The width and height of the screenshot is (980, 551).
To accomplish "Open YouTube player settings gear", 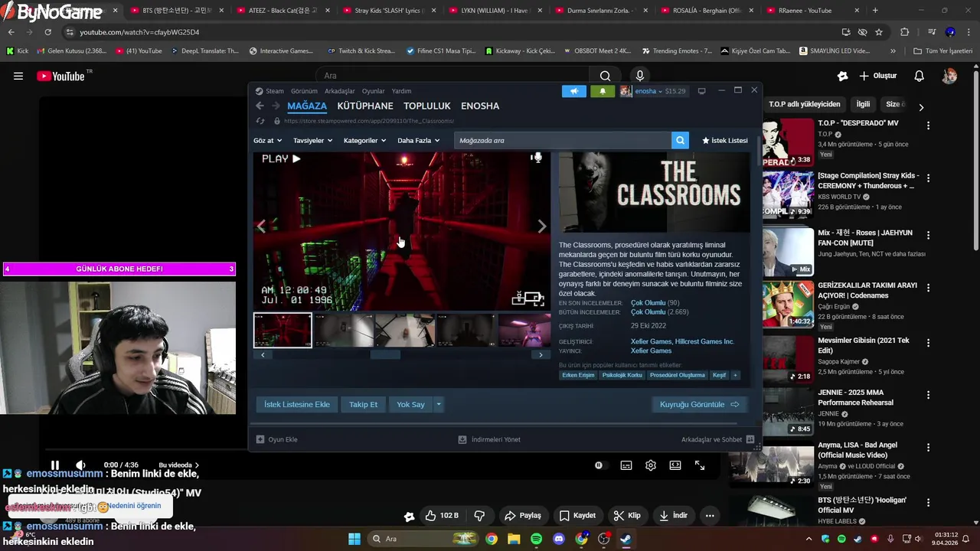I will [651, 465].
